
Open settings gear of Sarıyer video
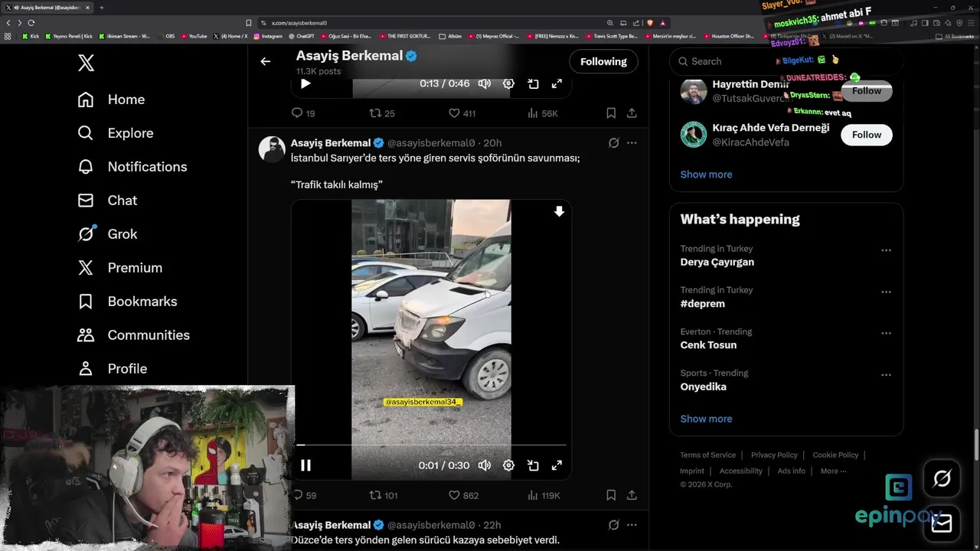pos(508,465)
